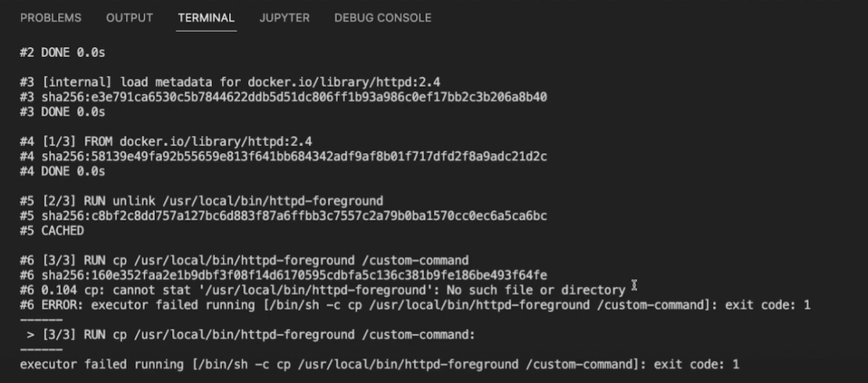Click the '#5 CACHED' status line
The height and width of the screenshot is (383, 868).
tap(52, 231)
